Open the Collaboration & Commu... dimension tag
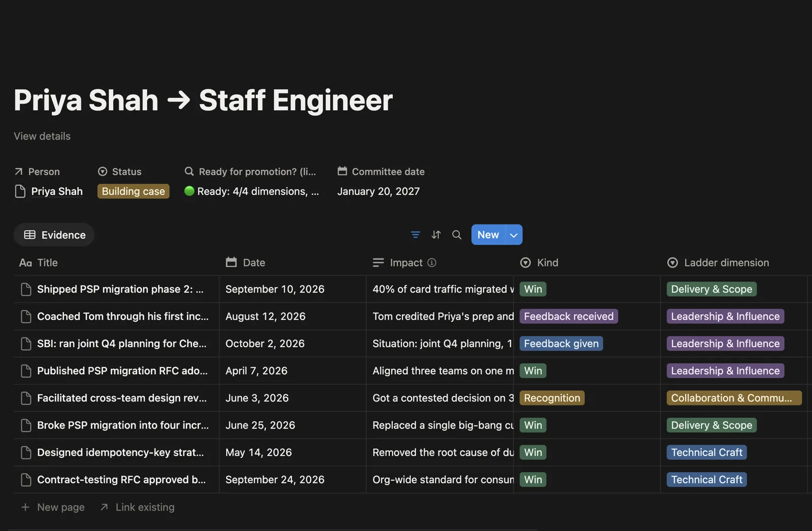812x531 pixels. coord(734,398)
